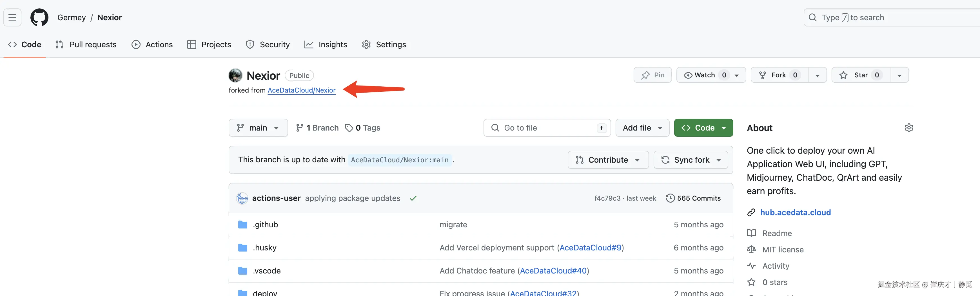Switch to the Pull requests tab
Image resolution: width=980 pixels, height=296 pixels.
(86, 44)
